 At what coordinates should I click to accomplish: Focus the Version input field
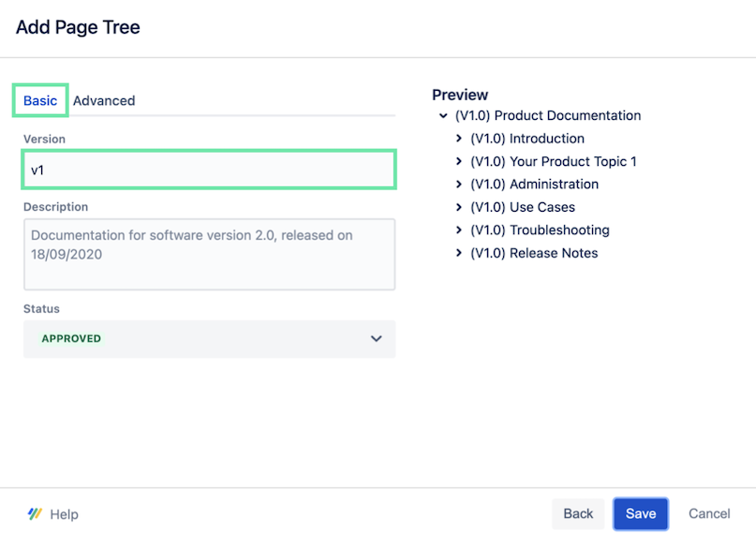pyautogui.click(x=209, y=170)
